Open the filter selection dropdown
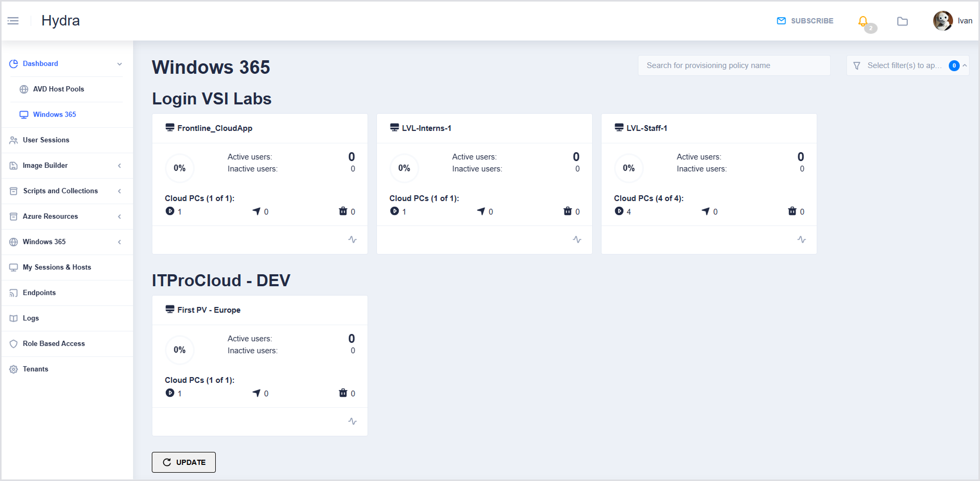Screen dimensions: 980x481 pos(907,65)
